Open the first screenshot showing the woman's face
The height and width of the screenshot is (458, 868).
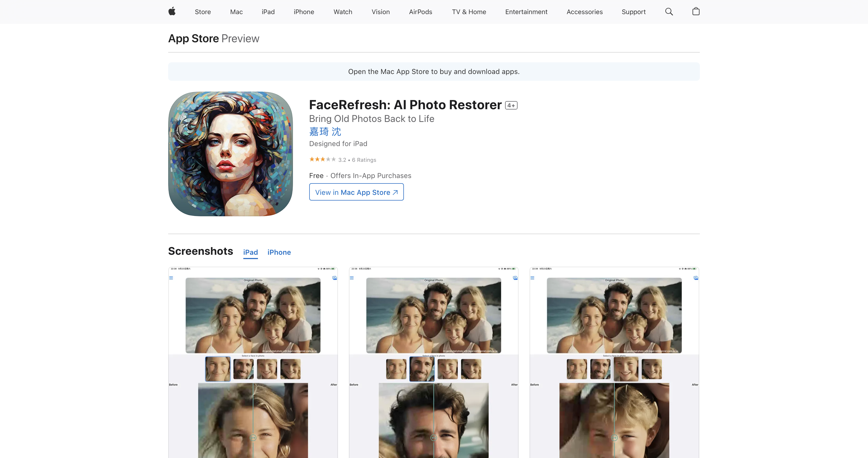(x=253, y=362)
